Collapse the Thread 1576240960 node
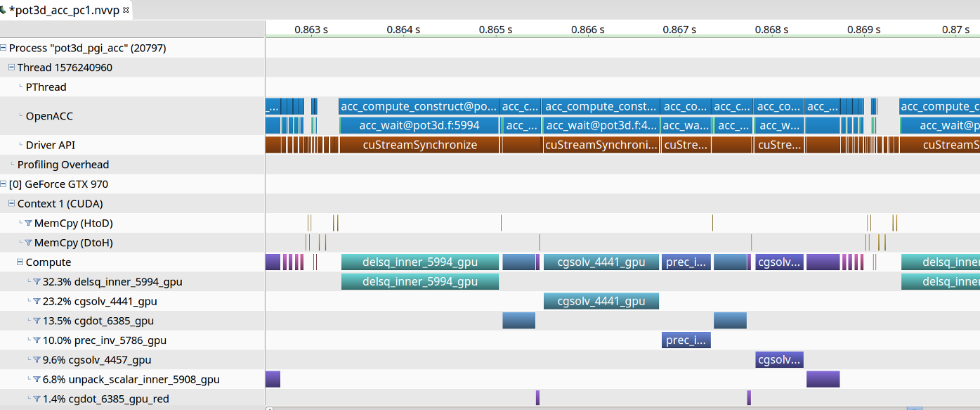Screen dimensions: 980x410 tap(11, 68)
